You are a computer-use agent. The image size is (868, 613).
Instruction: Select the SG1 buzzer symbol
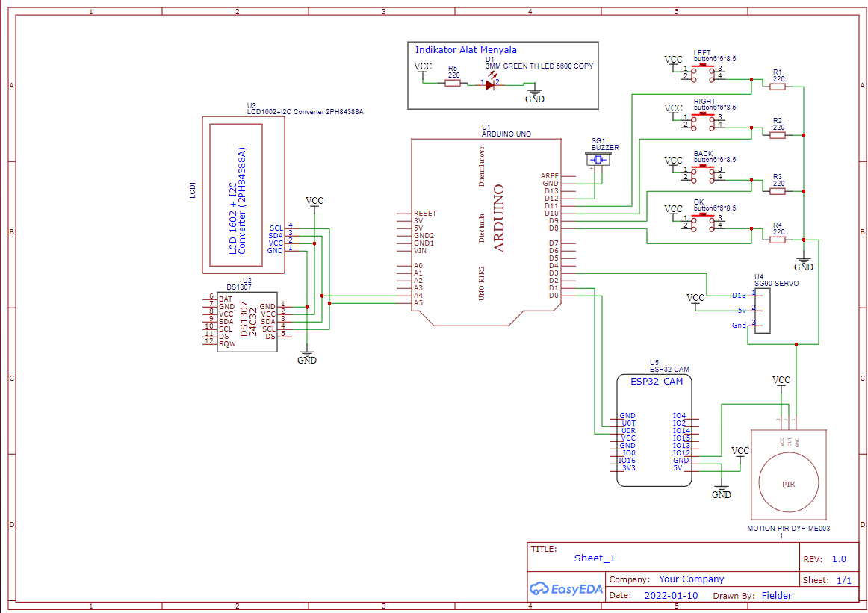598,159
